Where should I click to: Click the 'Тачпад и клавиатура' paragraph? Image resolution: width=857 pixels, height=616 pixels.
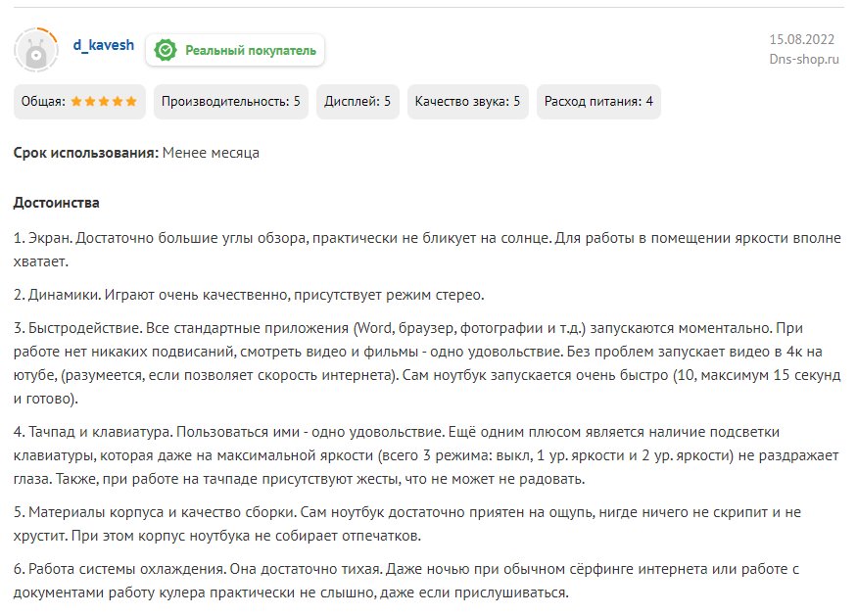coord(426,454)
